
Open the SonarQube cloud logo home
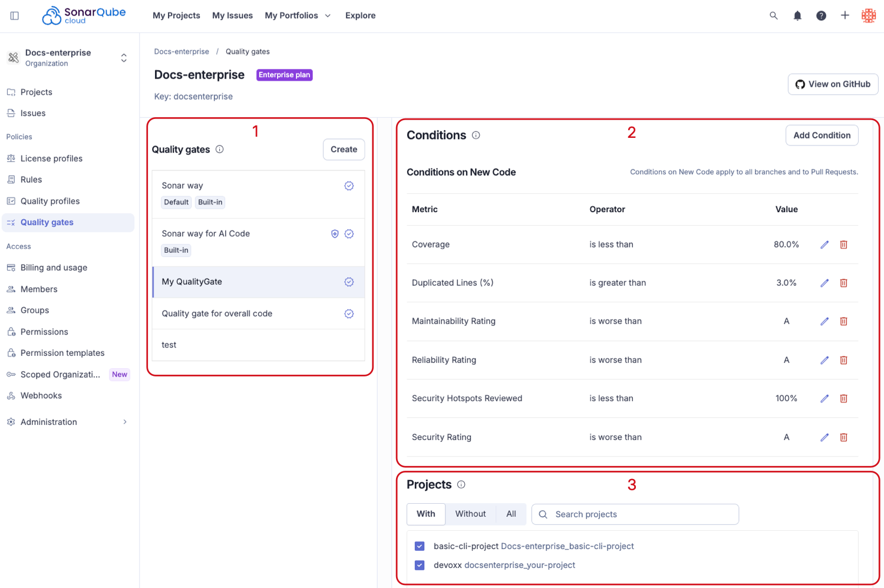[x=84, y=16]
